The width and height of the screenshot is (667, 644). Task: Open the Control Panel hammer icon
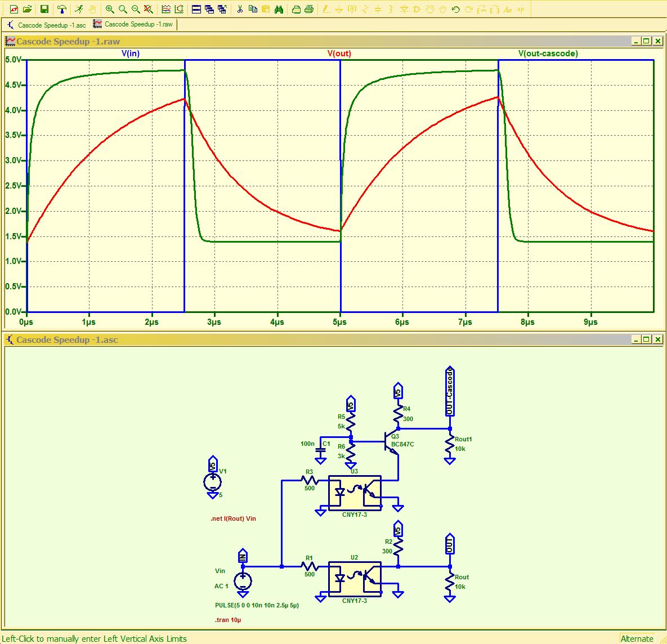[62, 9]
